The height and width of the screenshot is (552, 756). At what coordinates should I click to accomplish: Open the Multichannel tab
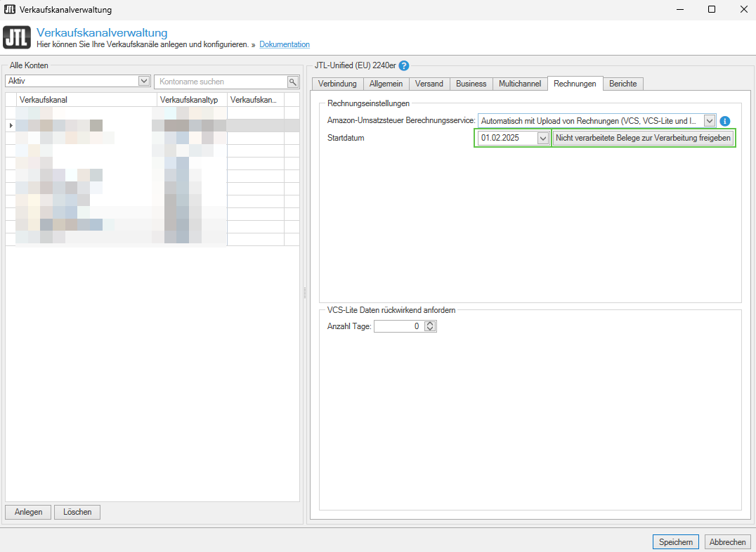click(520, 84)
